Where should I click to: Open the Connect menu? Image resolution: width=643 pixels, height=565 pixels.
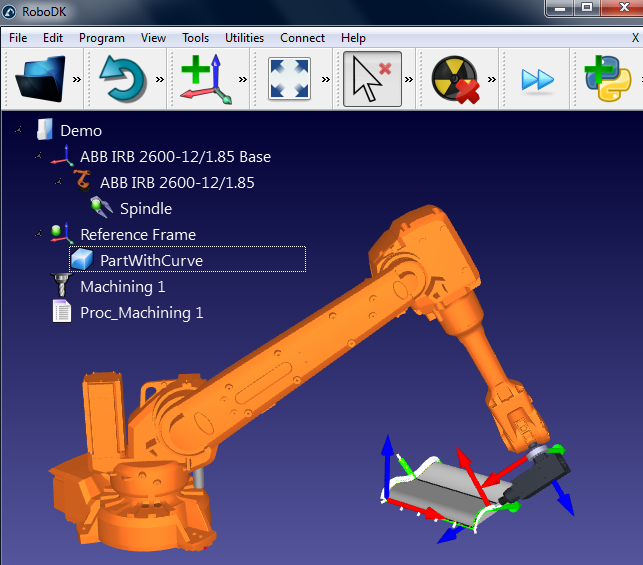click(x=303, y=38)
